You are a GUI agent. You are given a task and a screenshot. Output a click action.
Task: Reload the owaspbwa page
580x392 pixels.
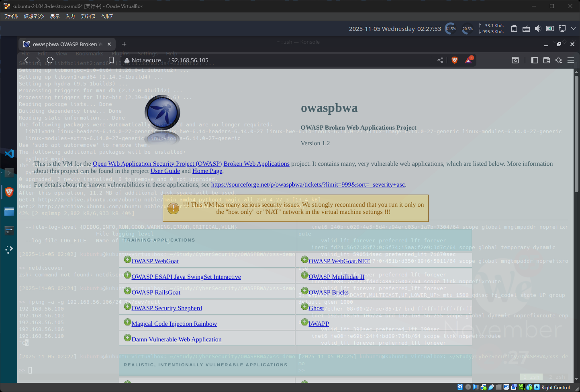(x=50, y=60)
